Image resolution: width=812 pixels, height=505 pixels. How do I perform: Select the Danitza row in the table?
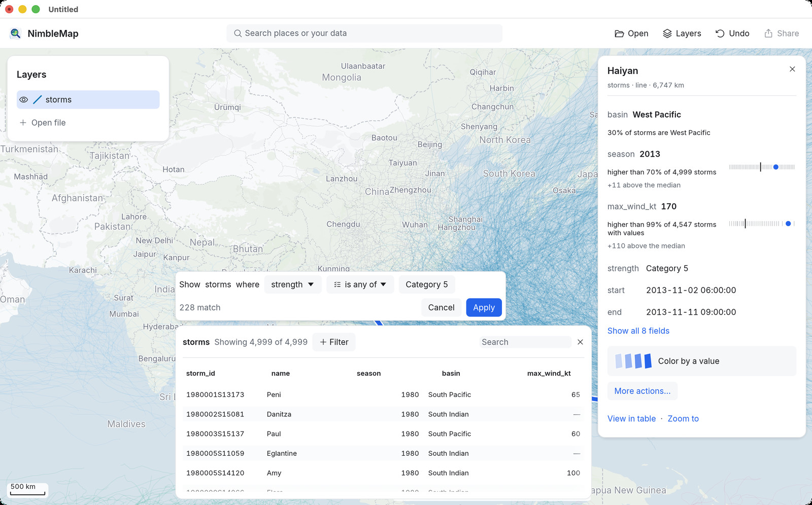(x=384, y=414)
